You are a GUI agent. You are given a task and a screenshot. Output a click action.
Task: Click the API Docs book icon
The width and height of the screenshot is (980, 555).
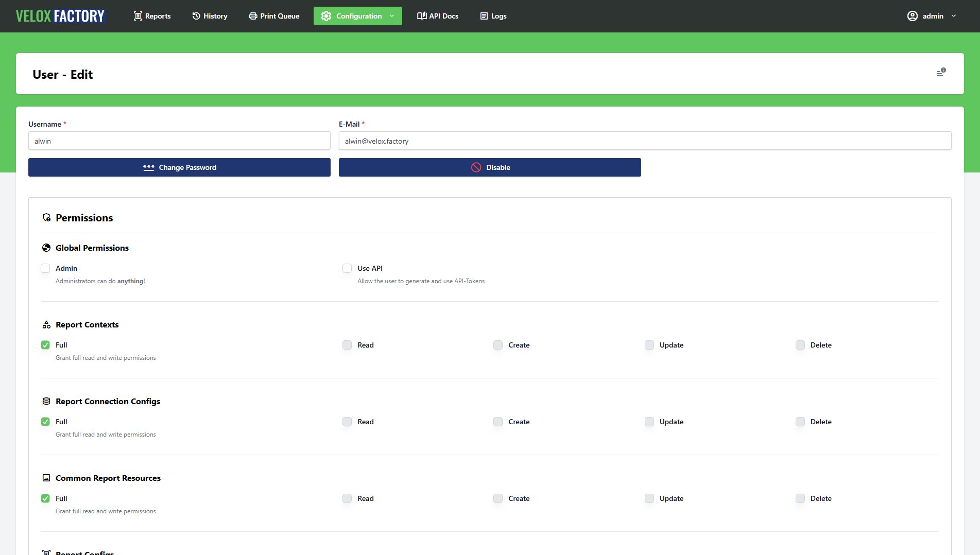click(422, 16)
